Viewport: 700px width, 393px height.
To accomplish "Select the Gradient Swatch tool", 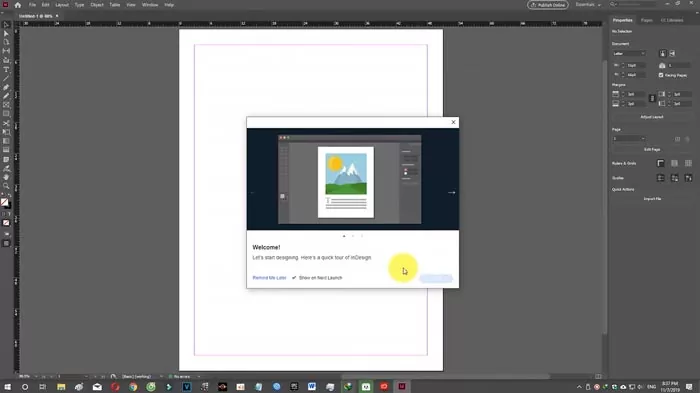I will 6,141.
